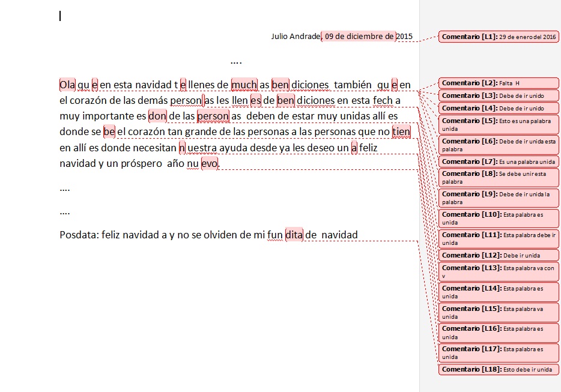This screenshot has height=392, width=561.
Task: Click the highlighted word 'Ola'
Action: coord(67,85)
